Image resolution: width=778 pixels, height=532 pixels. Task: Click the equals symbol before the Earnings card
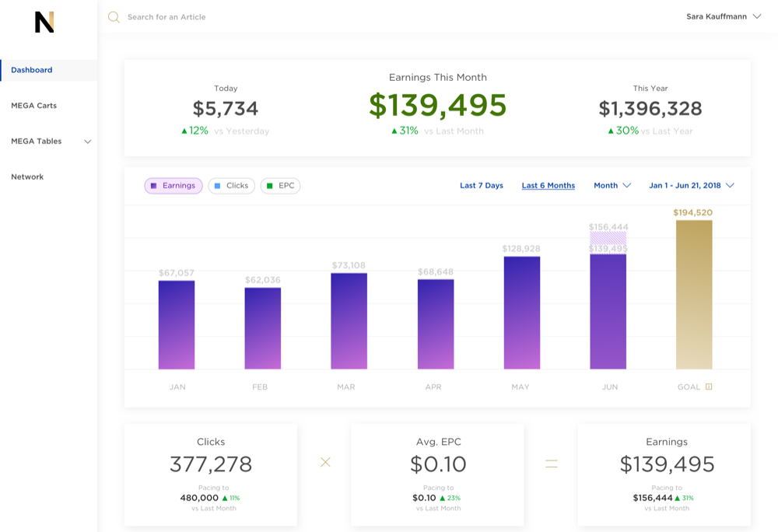tap(551, 464)
